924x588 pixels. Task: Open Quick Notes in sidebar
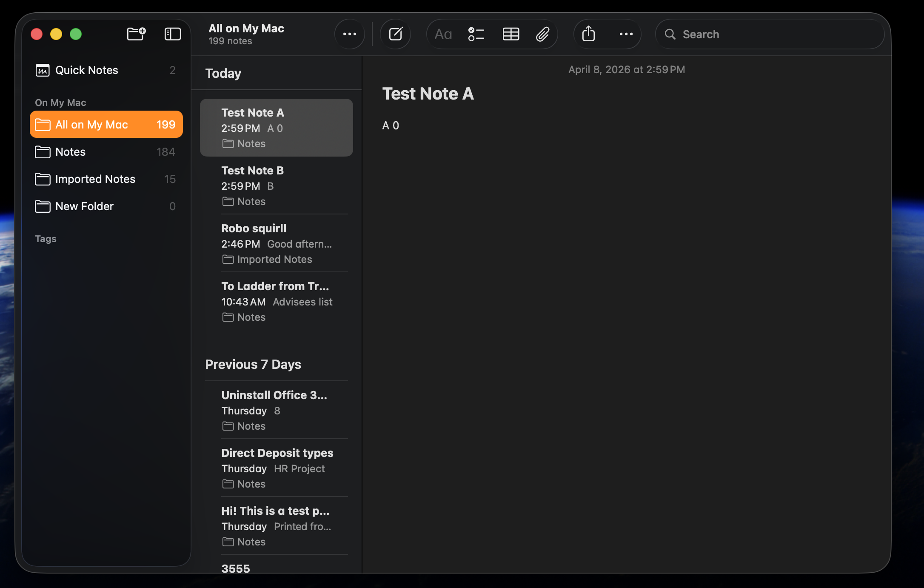pyautogui.click(x=87, y=70)
